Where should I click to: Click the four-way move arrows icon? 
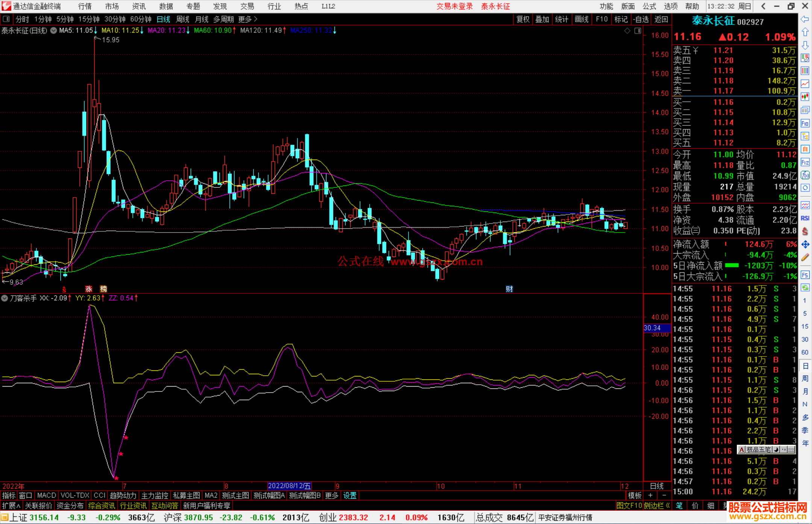point(805,245)
